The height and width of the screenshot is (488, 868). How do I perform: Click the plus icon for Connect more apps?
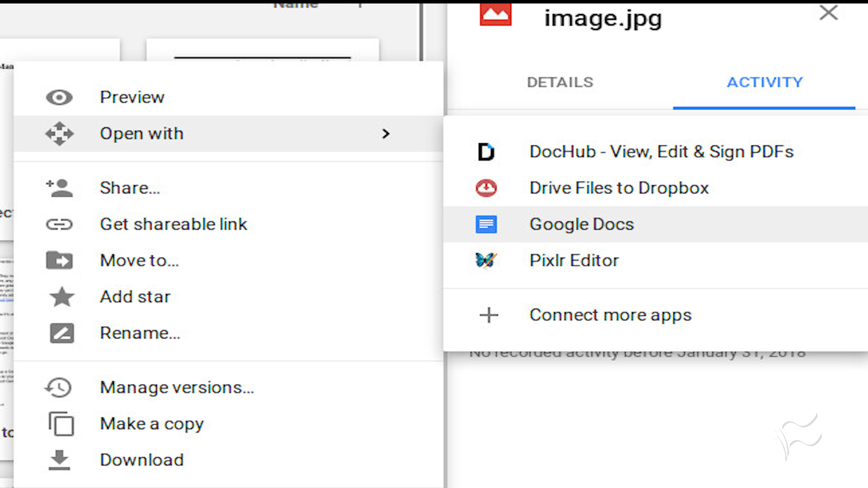pos(489,315)
